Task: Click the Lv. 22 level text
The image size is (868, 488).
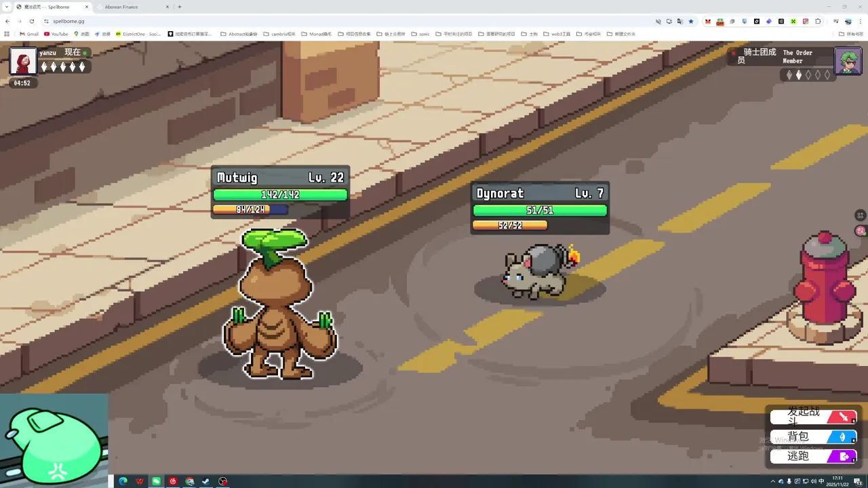Action: coord(326,178)
